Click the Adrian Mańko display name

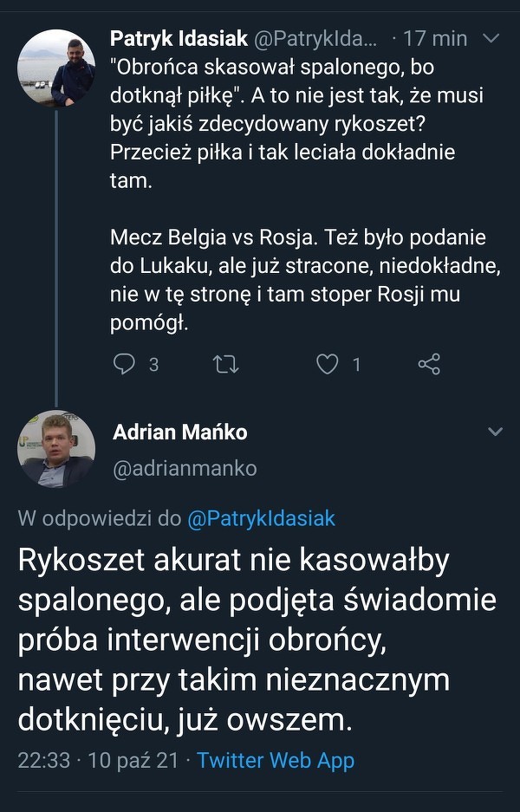click(x=180, y=432)
